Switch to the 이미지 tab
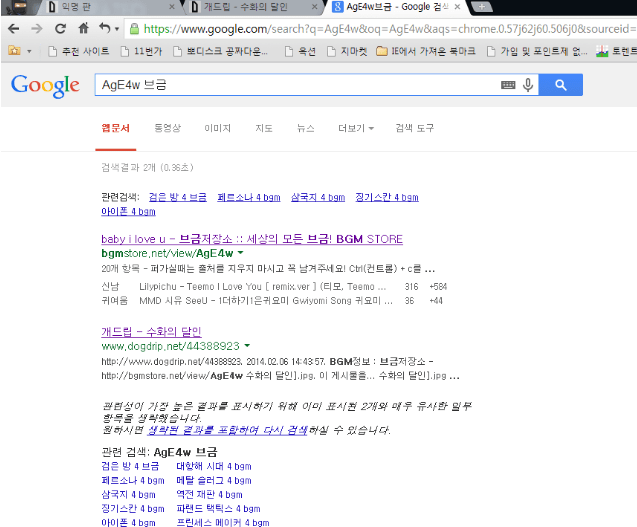This screenshot has width=637, height=527. coord(217,128)
